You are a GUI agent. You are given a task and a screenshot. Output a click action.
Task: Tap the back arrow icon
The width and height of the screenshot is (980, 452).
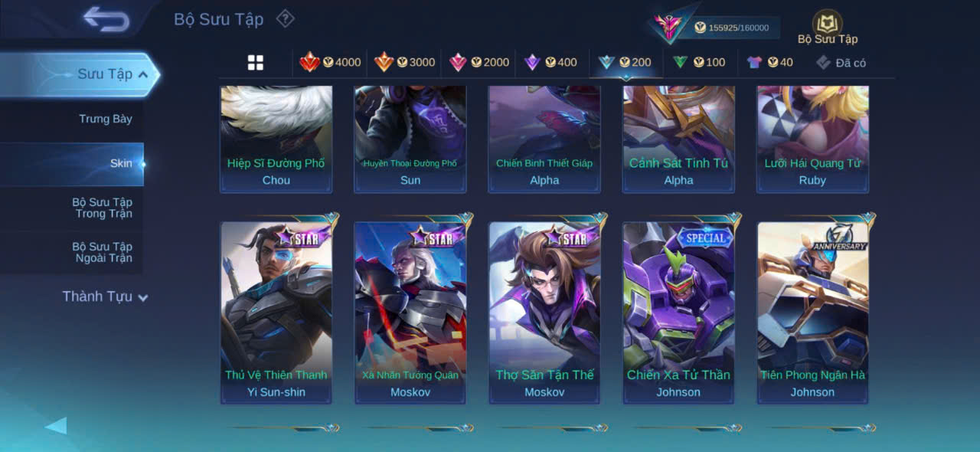(x=106, y=19)
